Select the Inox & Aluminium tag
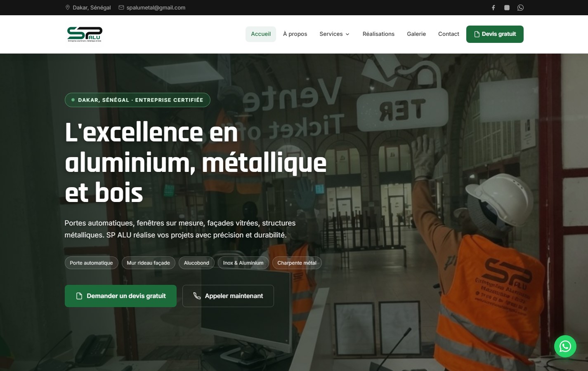Screen dimensions: 588x371 click(x=243, y=263)
